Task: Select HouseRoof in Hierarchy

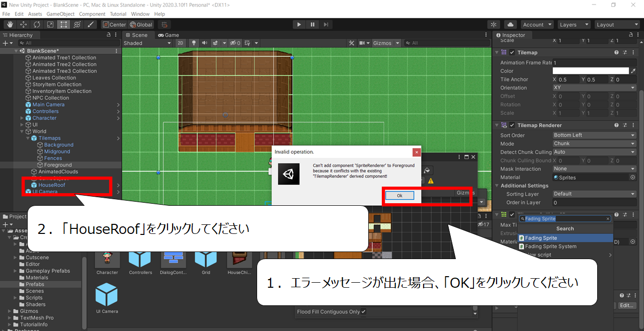Action: 52,185
